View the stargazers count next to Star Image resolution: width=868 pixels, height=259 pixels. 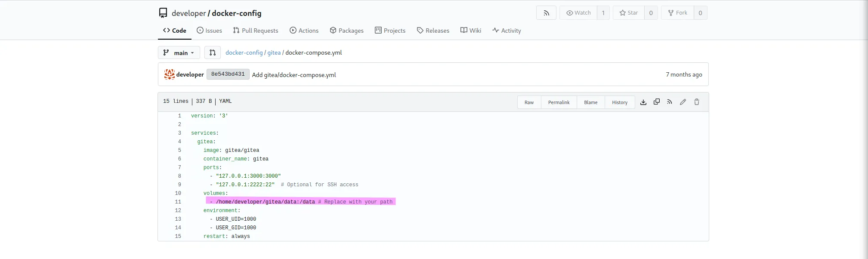click(x=651, y=13)
